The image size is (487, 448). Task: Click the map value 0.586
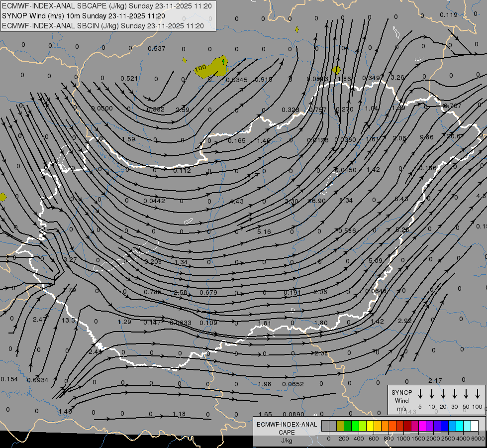[347, 230]
